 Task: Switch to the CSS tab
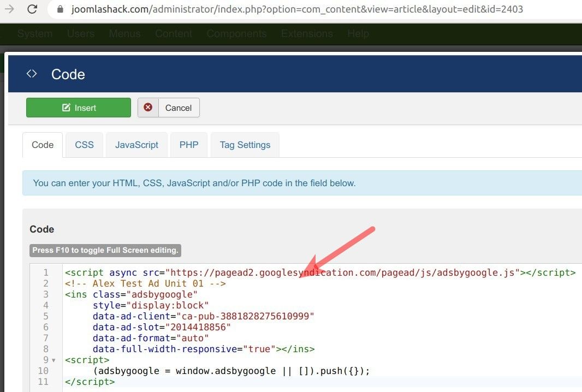click(x=84, y=145)
